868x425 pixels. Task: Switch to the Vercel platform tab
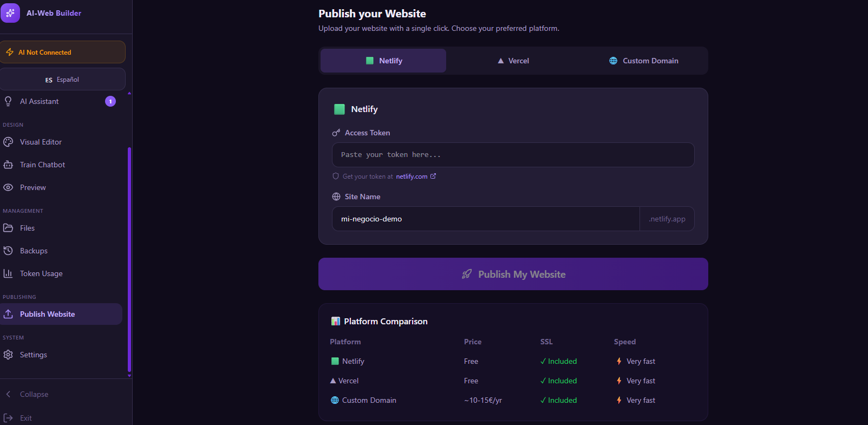[513, 61]
